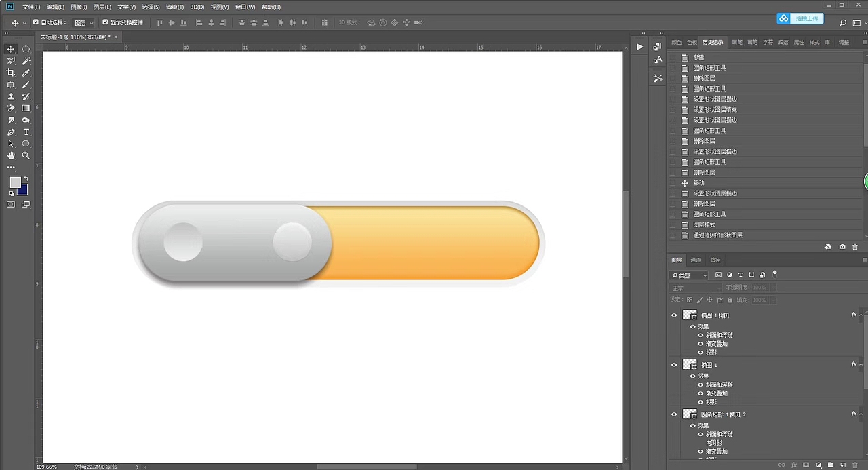
Task: Hide the 椭圆 1 拷贝 layer
Action: [x=674, y=315]
